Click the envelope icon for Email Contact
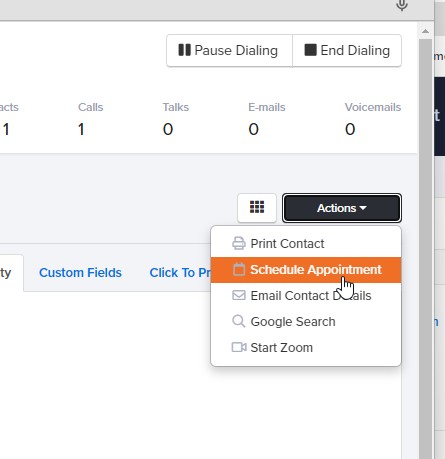Viewport: 445px width, 459px height. tap(239, 295)
